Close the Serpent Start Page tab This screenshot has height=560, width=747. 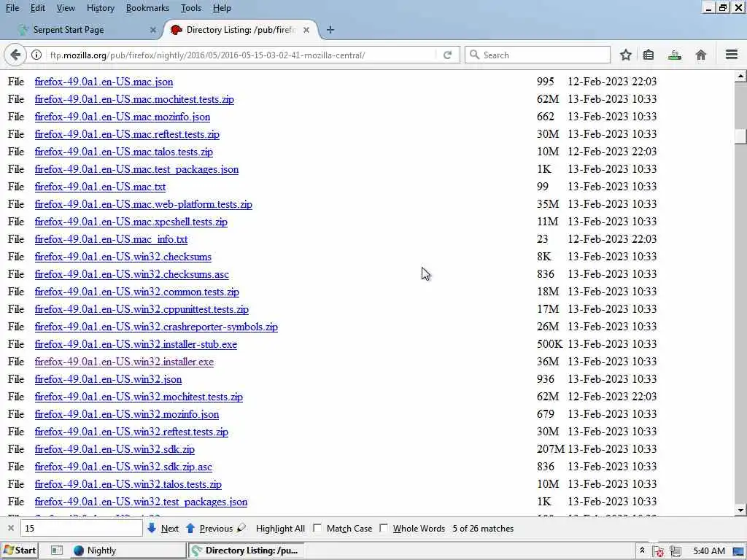[153, 29]
